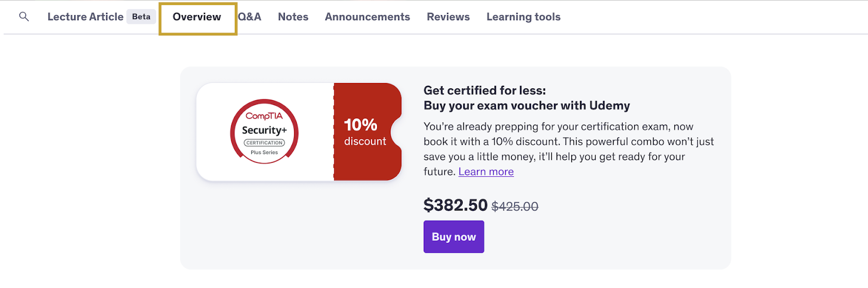Screen dimensions: 868x288
Task: Follow the Learn more link
Action: (486, 171)
